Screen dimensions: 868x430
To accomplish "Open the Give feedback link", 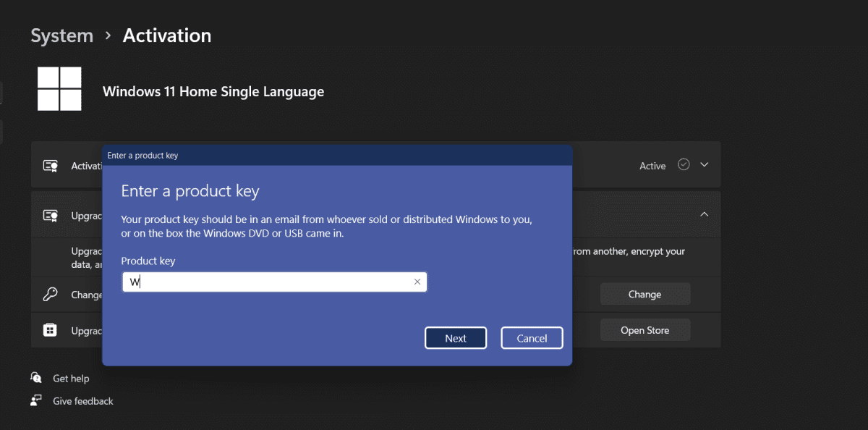I will [x=83, y=400].
